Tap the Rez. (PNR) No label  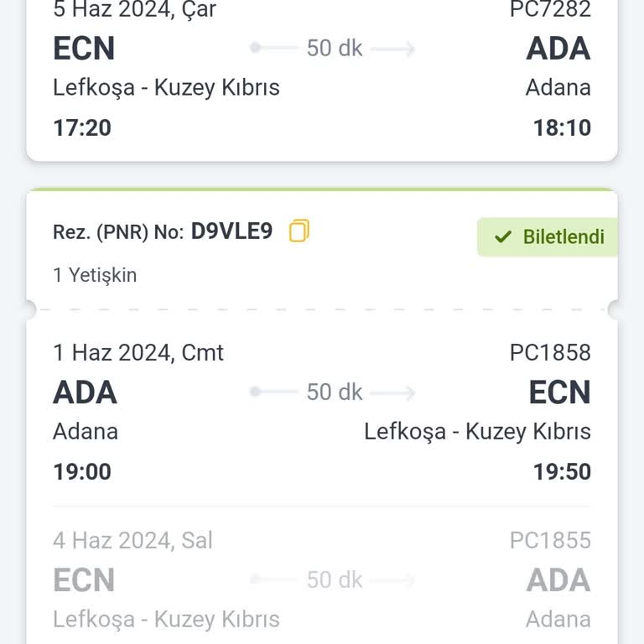tap(118, 232)
